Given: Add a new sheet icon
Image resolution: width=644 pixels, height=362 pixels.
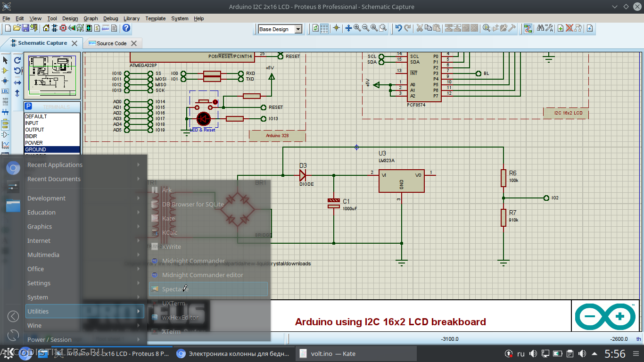Looking at the screenshot, I should pyautogui.click(x=561, y=28).
